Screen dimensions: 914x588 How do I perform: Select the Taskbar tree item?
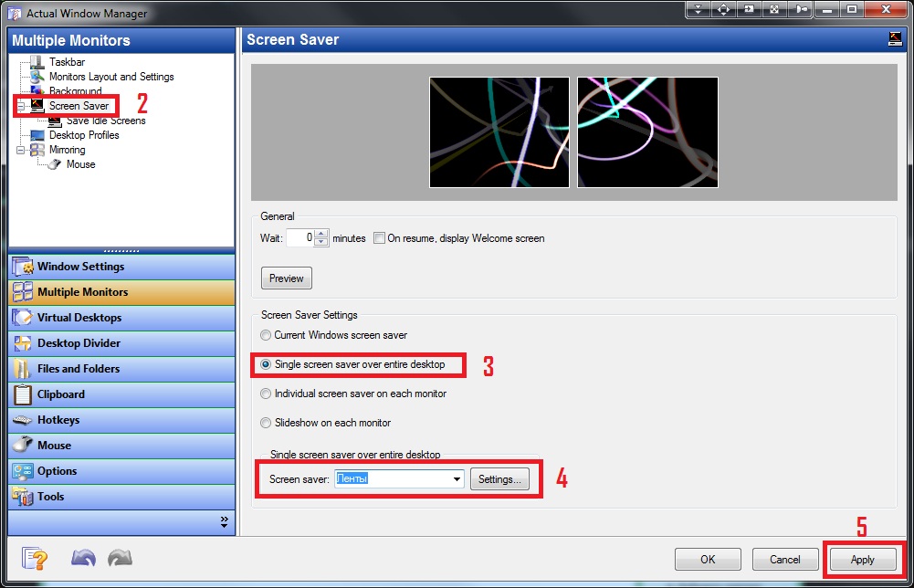pos(67,62)
